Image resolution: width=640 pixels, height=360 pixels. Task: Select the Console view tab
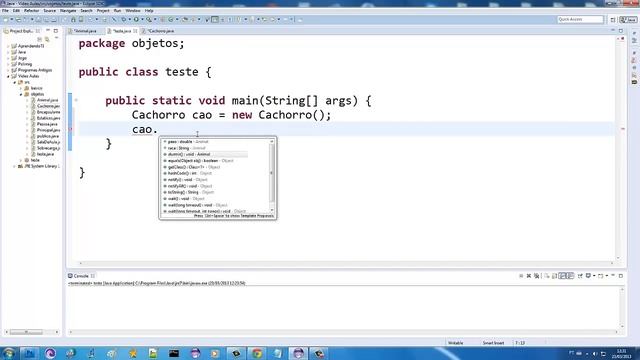click(x=80, y=276)
